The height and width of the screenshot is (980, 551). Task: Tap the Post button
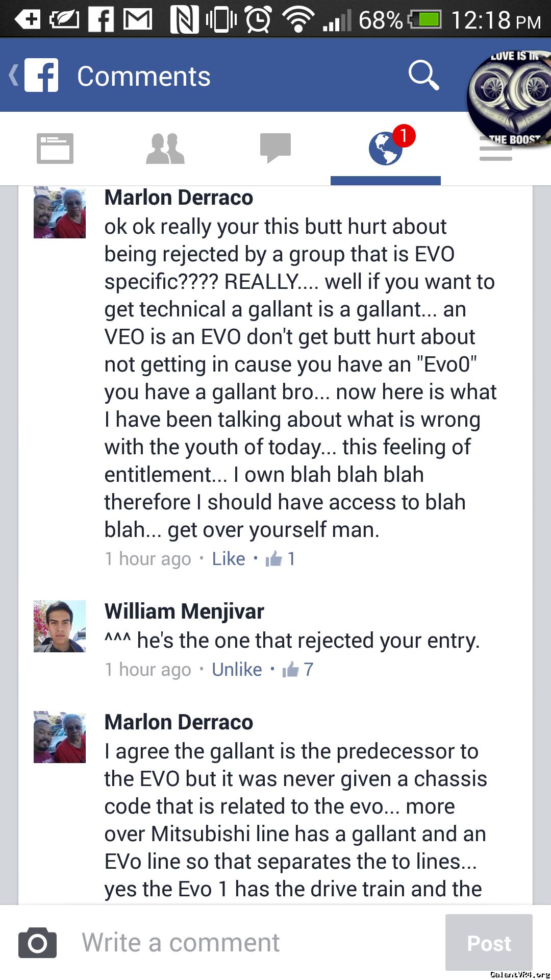pos(489,943)
